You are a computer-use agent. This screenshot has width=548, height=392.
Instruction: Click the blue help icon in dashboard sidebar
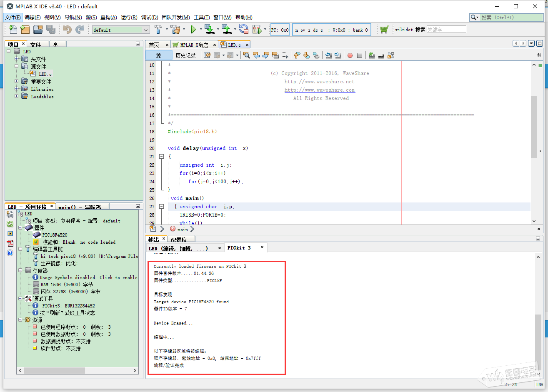pyautogui.click(x=10, y=253)
